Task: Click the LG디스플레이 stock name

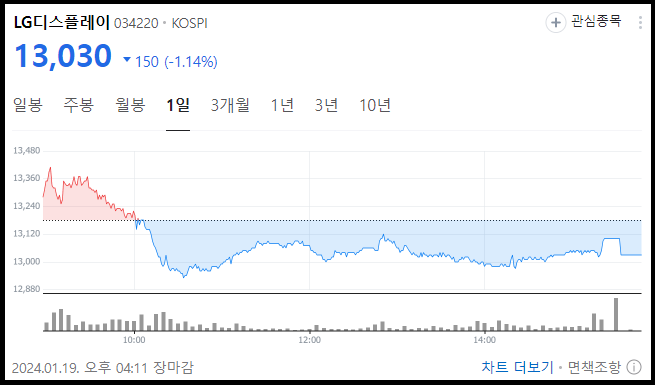Action: pos(62,23)
